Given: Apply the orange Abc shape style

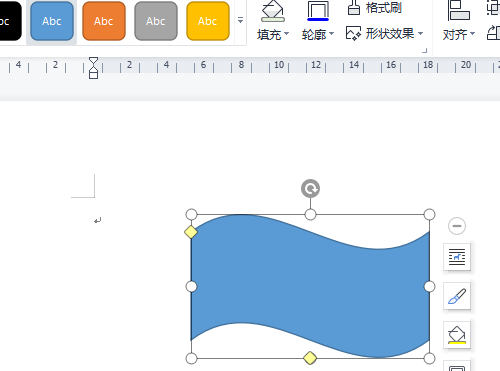Looking at the screenshot, I should pos(104,21).
